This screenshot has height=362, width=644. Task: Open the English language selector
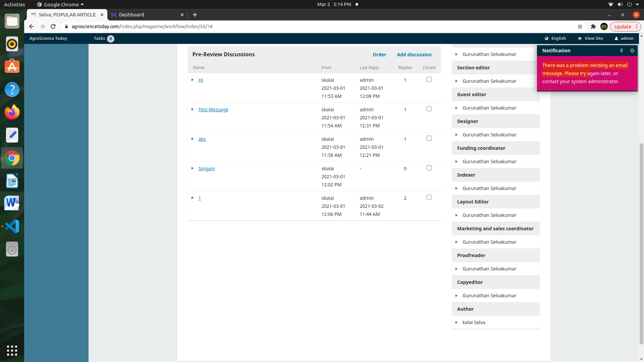pyautogui.click(x=555, y=39)
